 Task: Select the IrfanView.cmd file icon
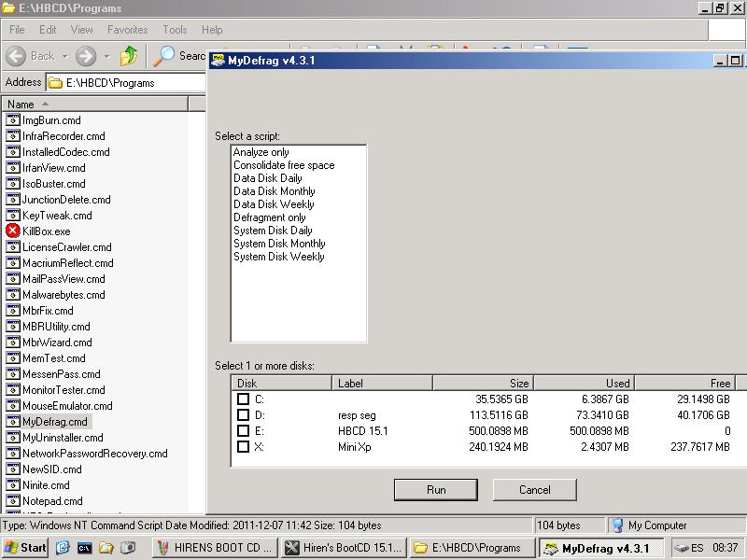point(13,168)
